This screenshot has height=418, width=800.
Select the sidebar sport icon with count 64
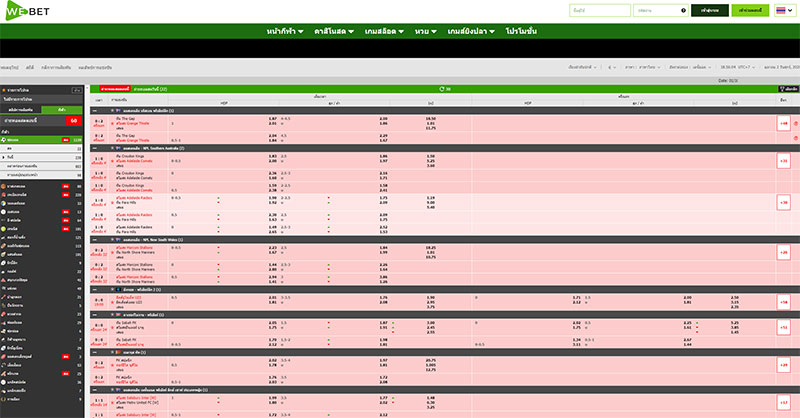tap(4, 220)
